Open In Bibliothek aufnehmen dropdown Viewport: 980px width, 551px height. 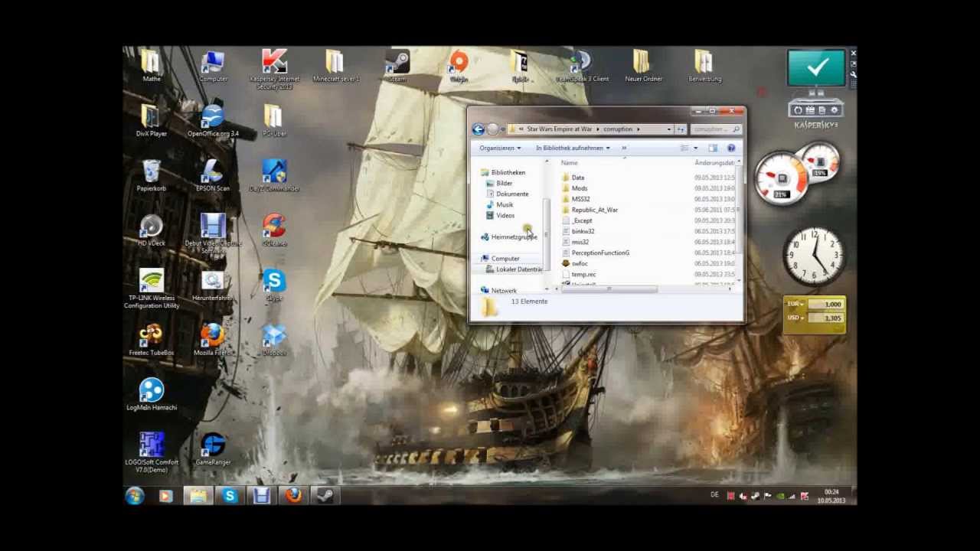click(x=573, y=148)
